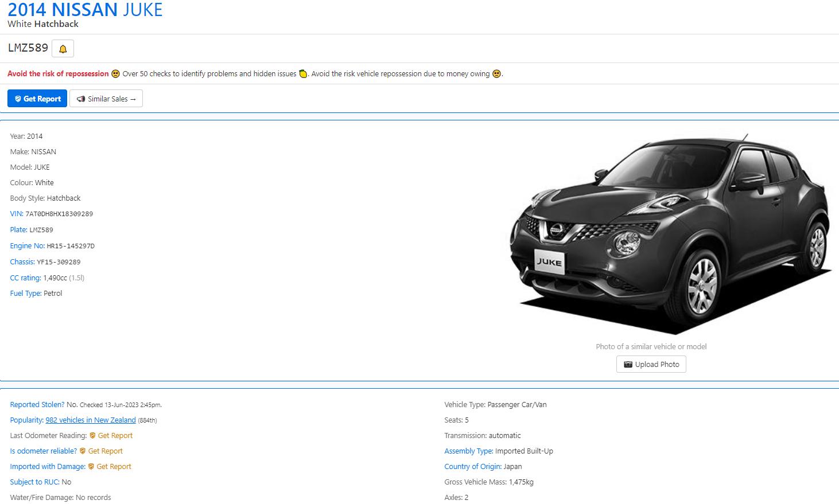
Task: Open Similar Sales listings
Action: click(106, 99)
